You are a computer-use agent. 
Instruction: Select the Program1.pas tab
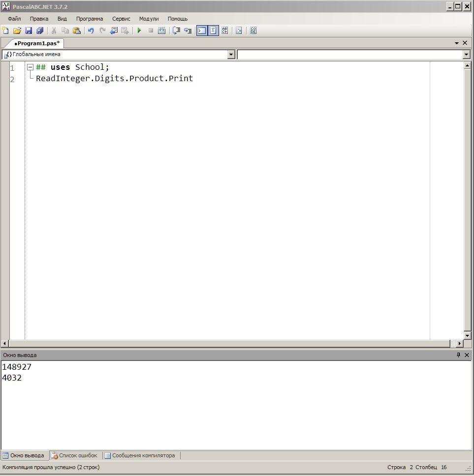[x=37, y=43]
